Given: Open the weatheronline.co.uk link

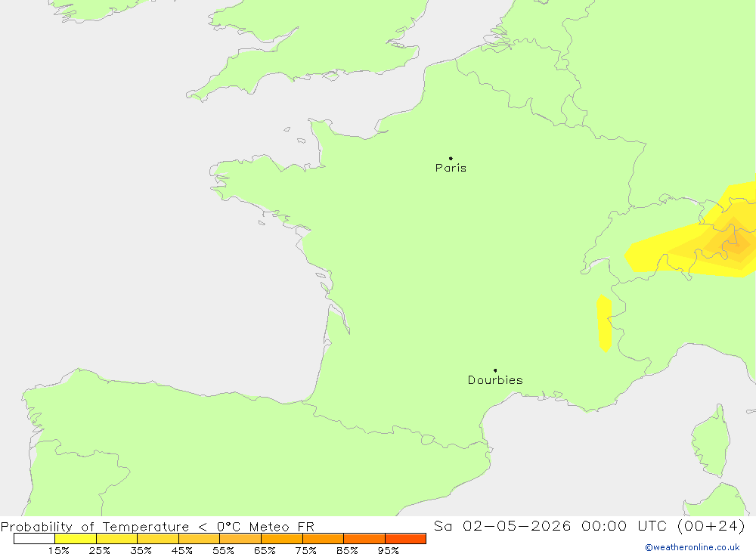Looking at the screenshot, I should click(x=692, y=547).
